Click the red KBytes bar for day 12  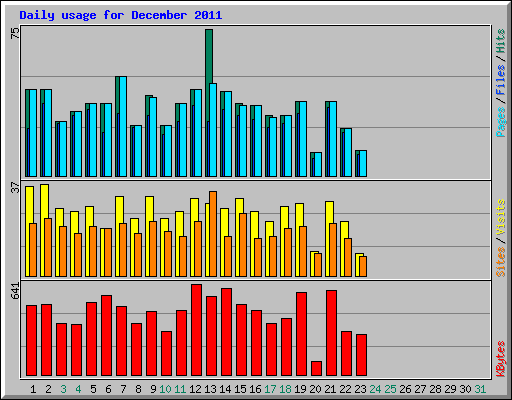point(196,330)
